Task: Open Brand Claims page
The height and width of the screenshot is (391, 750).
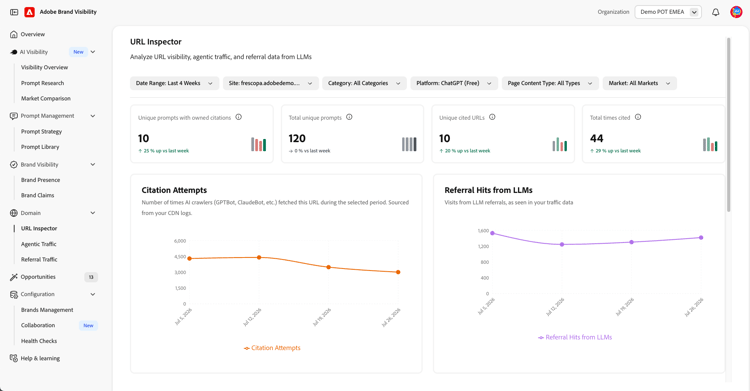Action: click(37, 195)
